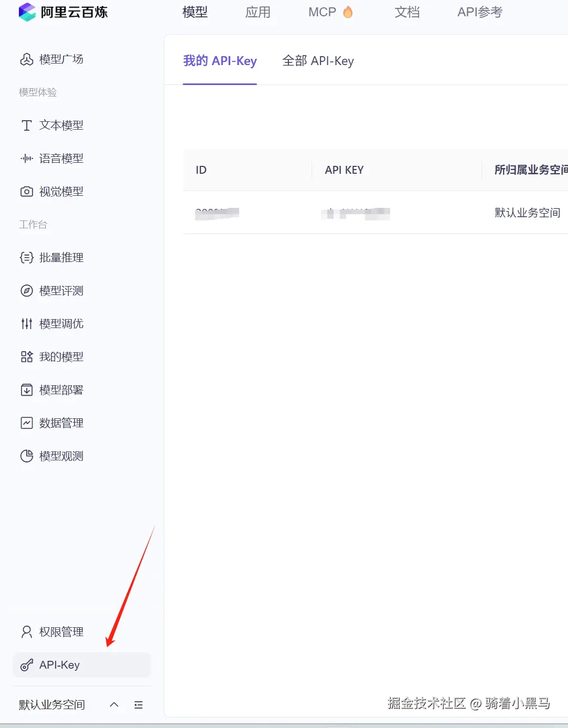568x728 pixels.
Task: Switch to the 全部 API-Key tab
Action: [318, 61]
